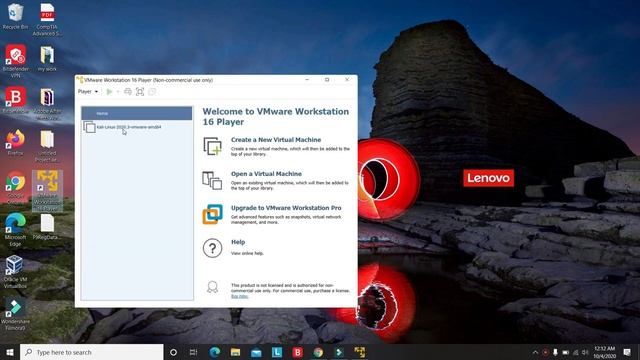Select Wondershare Filmora desktop shortcut

point(16,313)
